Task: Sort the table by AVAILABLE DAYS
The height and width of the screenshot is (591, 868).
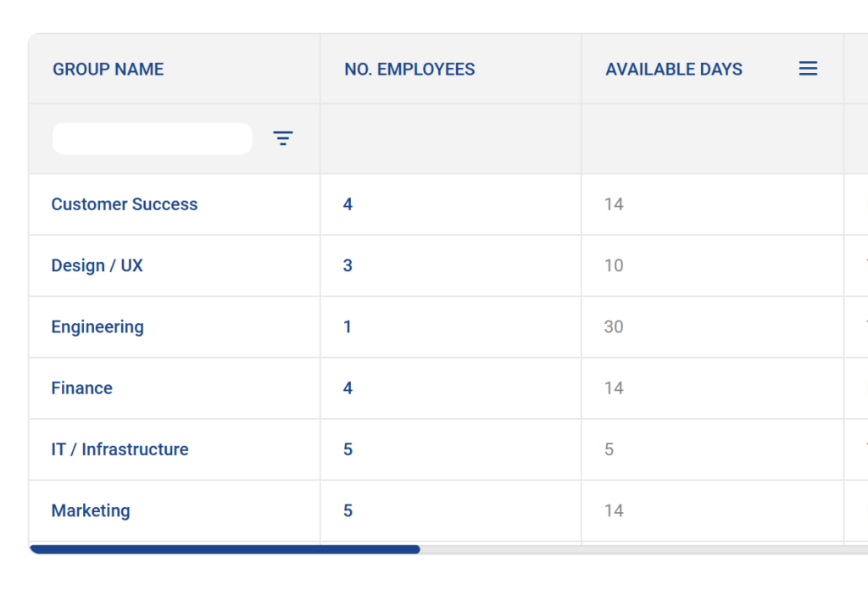Action: (674, 69)
